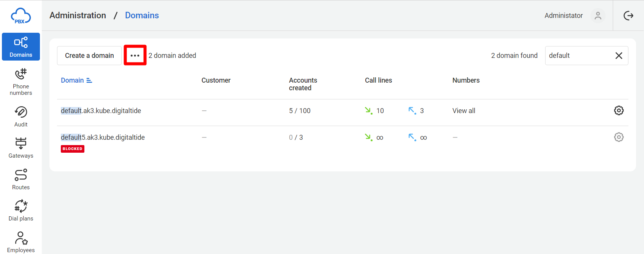Open the Domains sidebar section
The height and width of the screenshot is (254, 644).
pos(21,47)
